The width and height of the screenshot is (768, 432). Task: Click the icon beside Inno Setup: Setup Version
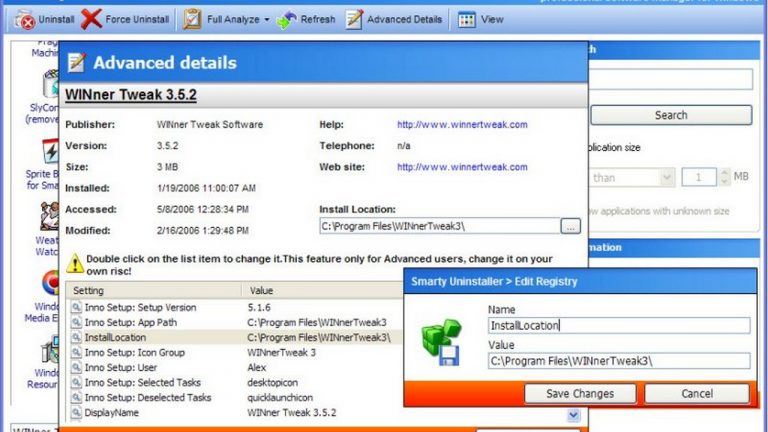[76, 307]
